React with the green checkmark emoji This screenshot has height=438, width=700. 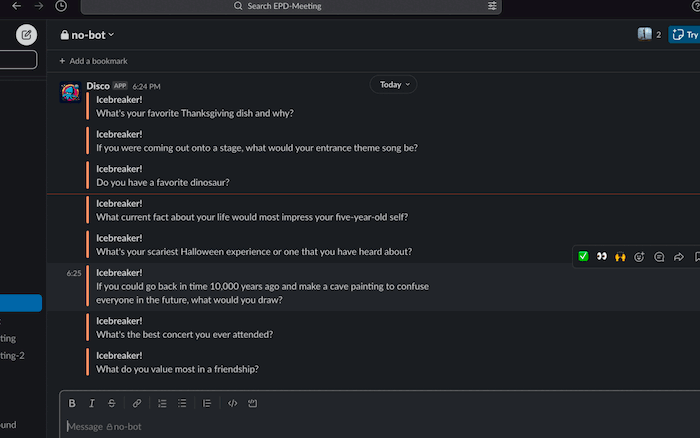pos(583,256)
